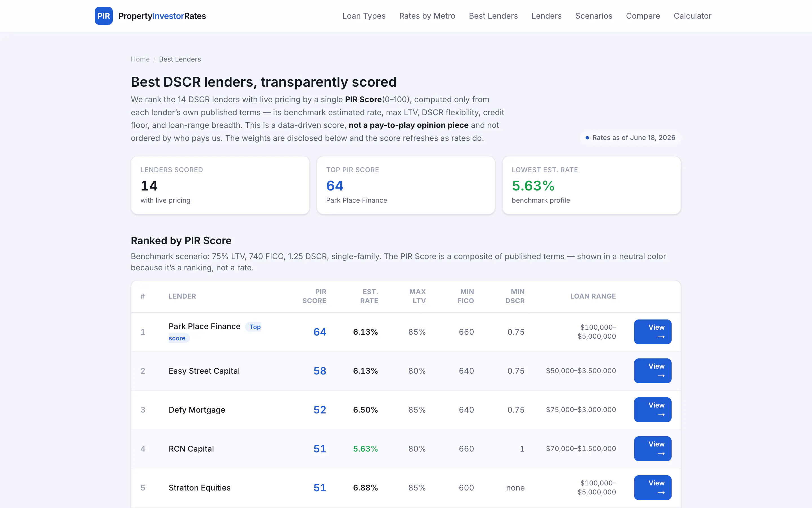Click the MIN DSCR column header
812x508 pixels.
tap(515, 296)
